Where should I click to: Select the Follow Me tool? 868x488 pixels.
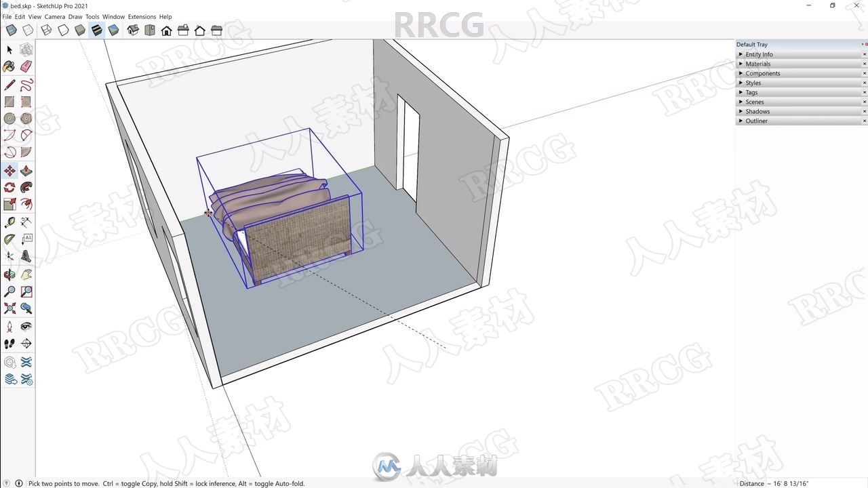(x=26, y=188)
